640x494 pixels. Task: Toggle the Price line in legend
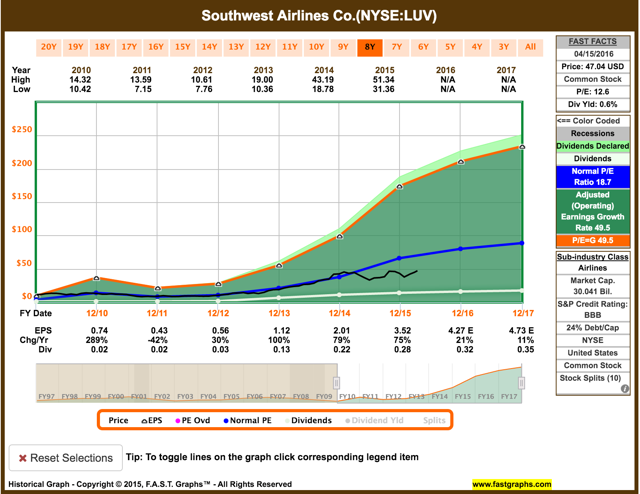coord(118,421)
